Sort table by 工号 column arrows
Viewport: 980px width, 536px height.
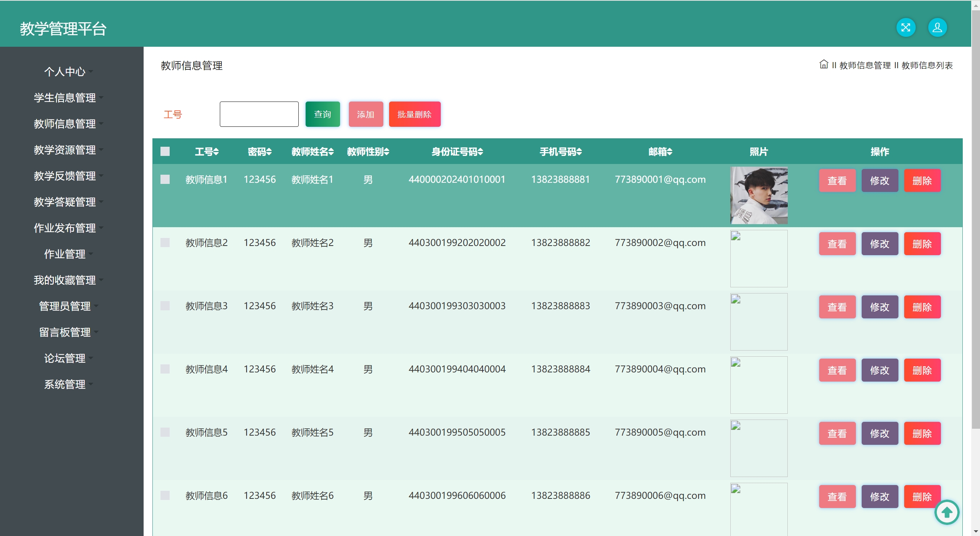[x=216, y=152]
